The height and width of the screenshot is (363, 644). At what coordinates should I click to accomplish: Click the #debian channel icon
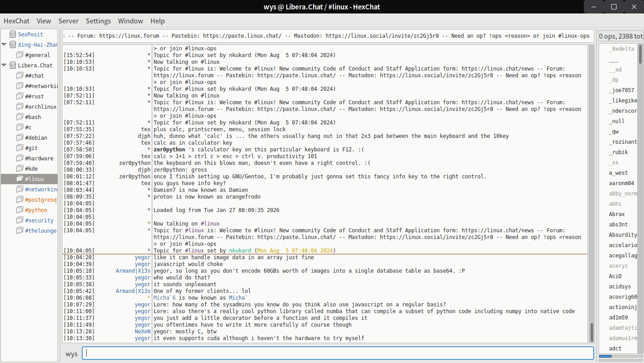[x=19, y=137]
